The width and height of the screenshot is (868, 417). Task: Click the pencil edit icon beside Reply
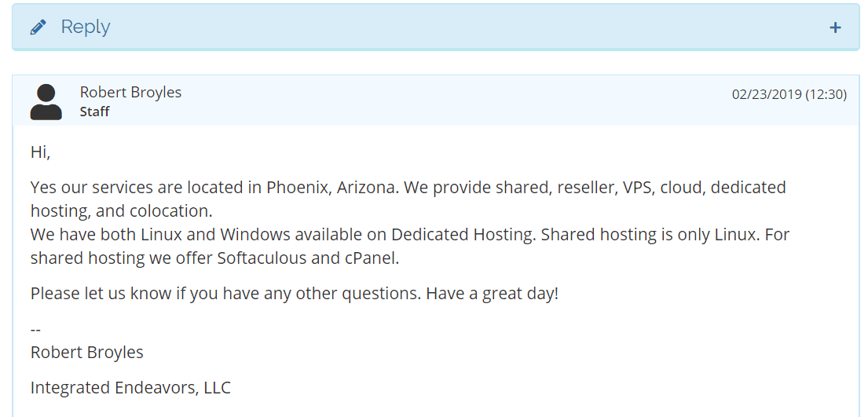tap(38, 27)
